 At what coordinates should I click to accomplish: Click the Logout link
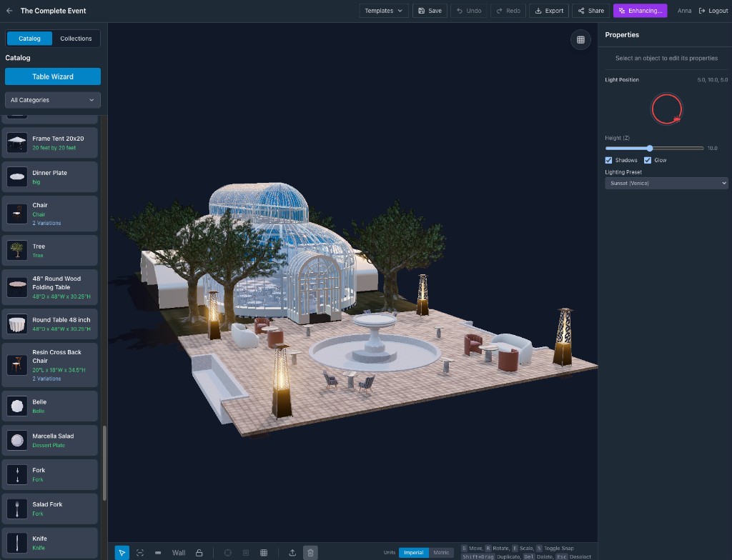pyautogui.click(x=715, y=11)
